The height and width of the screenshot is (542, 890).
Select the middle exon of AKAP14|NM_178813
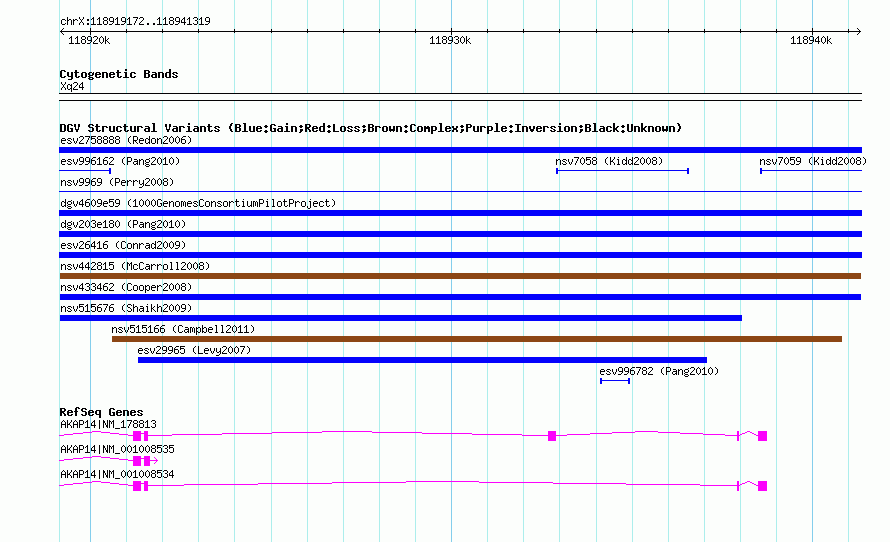point(552,436)
